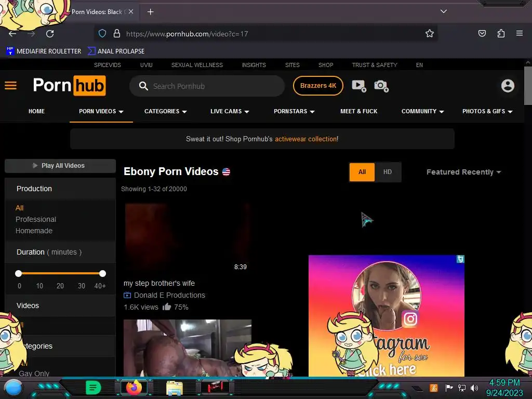Go to the HOME nav item
Viewport: 532px width, 399px height.
[x=37, y=111]
